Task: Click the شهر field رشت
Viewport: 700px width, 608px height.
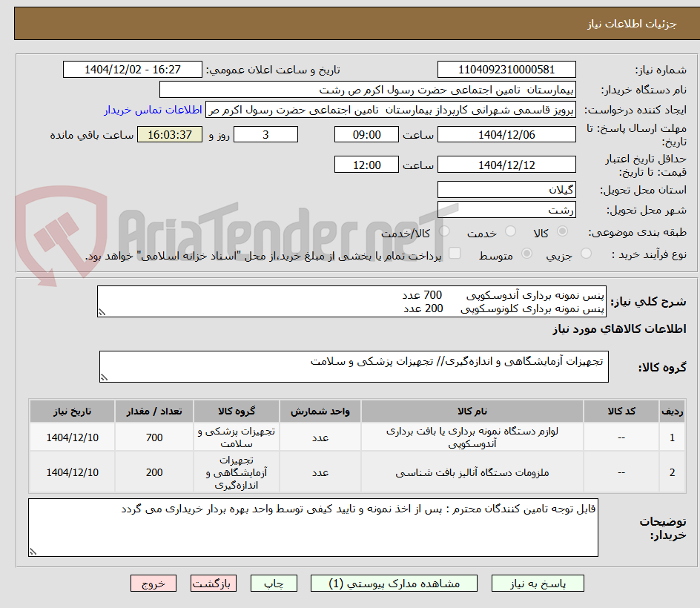Action: pyautogui.click(x=506, y=210)
